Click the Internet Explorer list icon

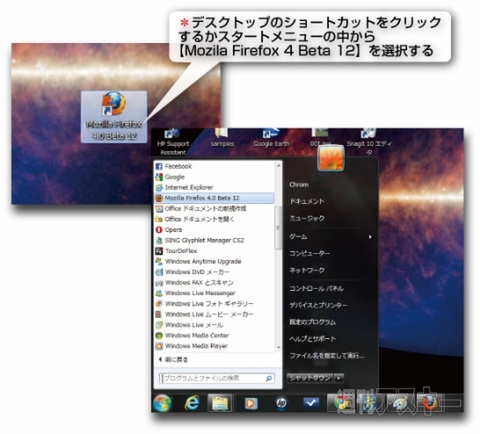click(159, 187)
